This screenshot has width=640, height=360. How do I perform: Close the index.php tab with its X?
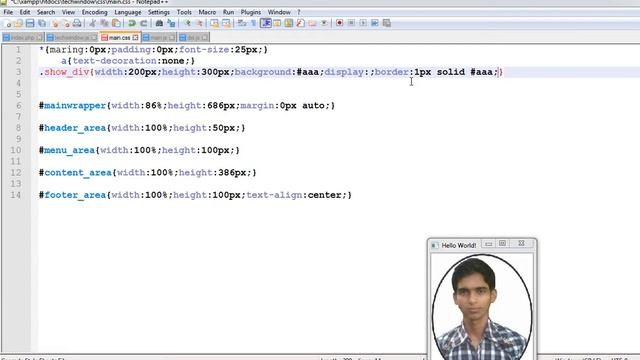(x=39, y=38)
